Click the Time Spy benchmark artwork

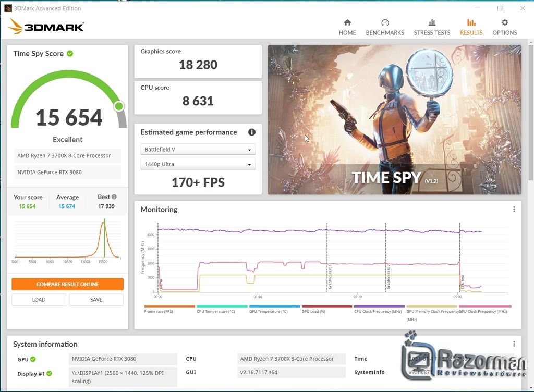pyautogui.click(x=394, y=119)
